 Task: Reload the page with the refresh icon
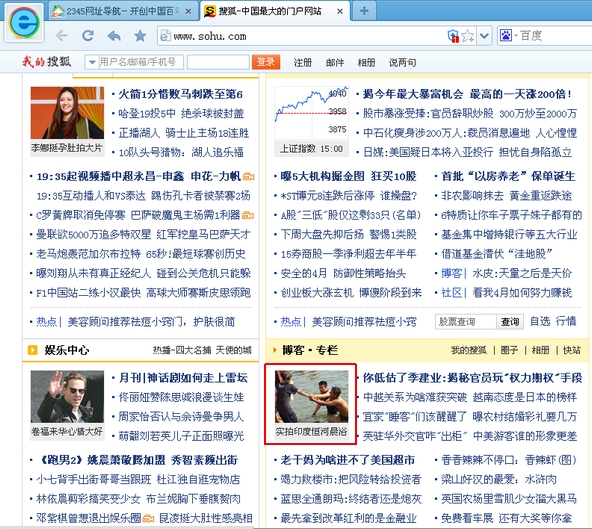pos(88,36)
